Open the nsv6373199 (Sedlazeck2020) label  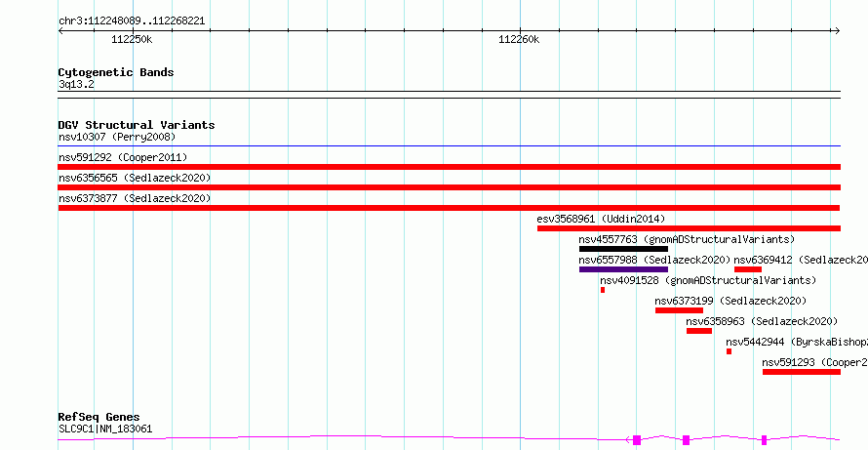point(730,301)
